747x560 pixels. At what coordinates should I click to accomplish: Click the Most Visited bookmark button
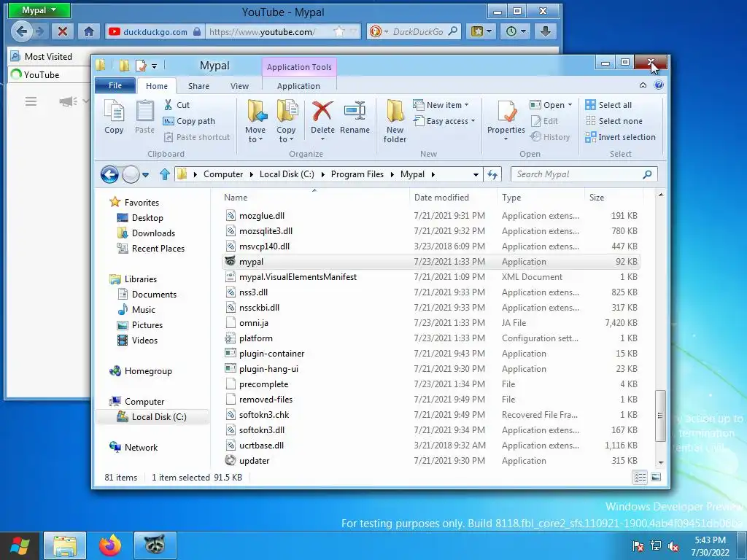tap(42, 57)
